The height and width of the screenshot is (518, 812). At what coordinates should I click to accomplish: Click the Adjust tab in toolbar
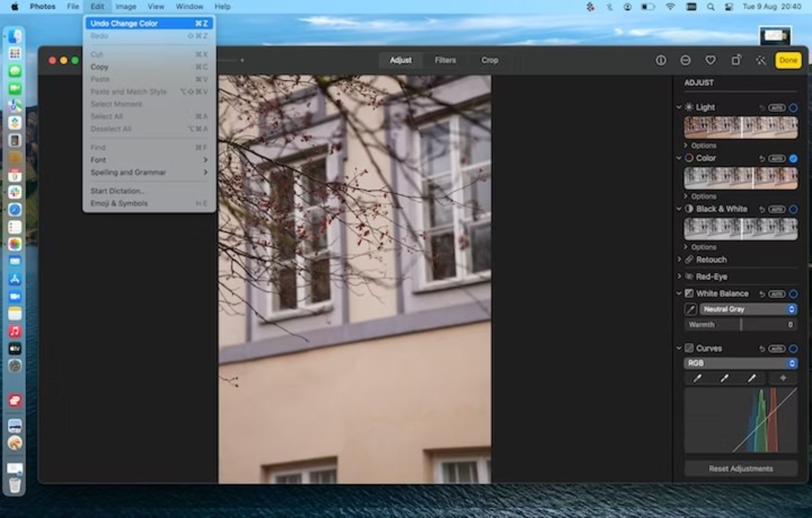(402, 60)
